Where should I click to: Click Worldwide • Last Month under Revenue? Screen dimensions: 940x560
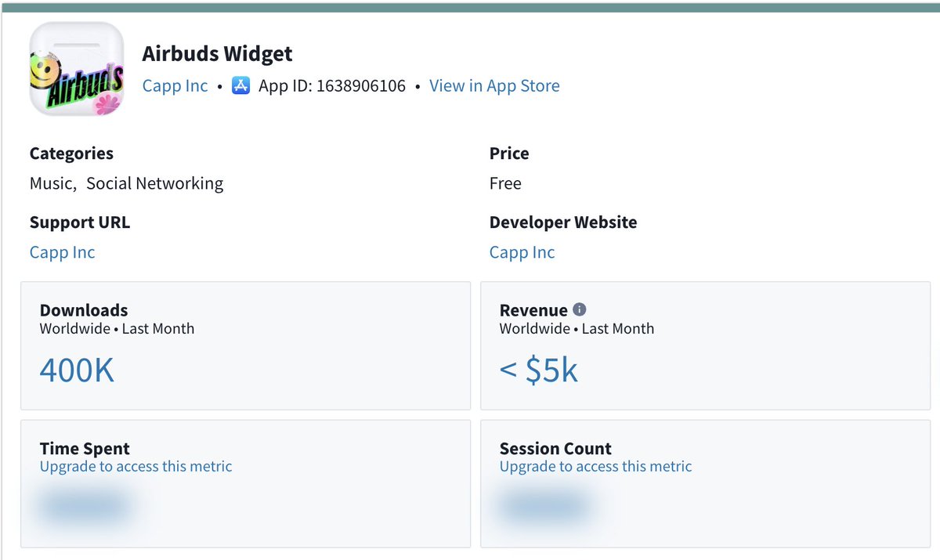tap(577, 328)
